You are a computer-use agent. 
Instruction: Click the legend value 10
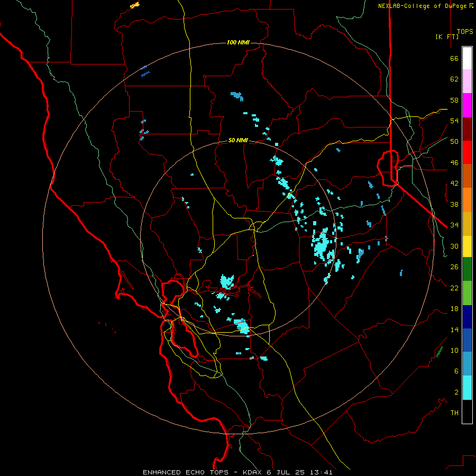pos(454,350)
